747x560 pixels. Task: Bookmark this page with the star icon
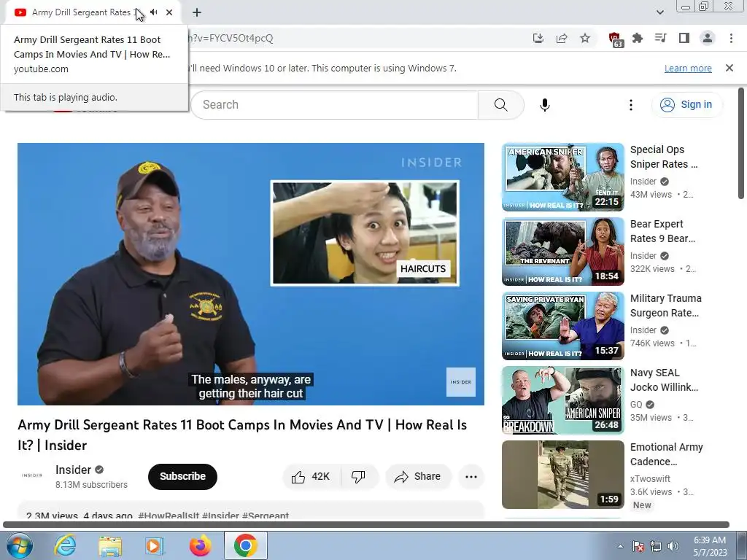[x=585, y=39]
